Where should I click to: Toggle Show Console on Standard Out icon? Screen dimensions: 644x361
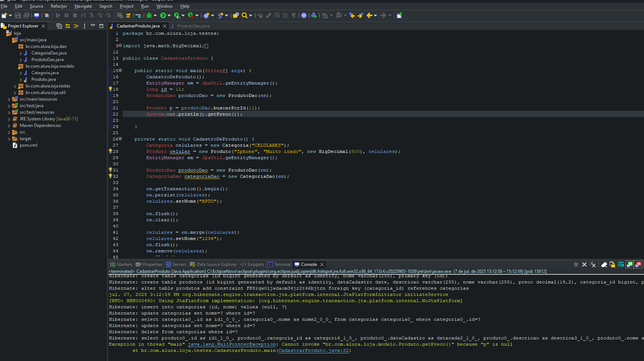point(630,264)
